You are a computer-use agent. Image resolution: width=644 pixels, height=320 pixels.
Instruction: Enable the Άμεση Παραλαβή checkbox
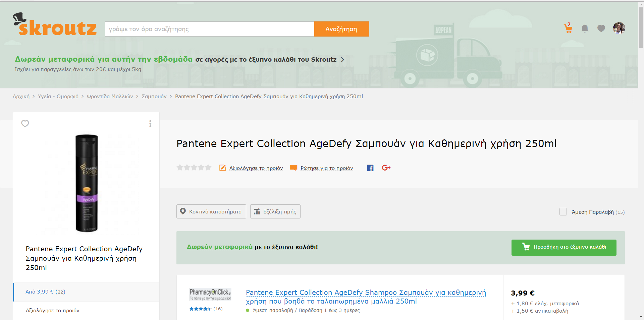coord(563,212)
